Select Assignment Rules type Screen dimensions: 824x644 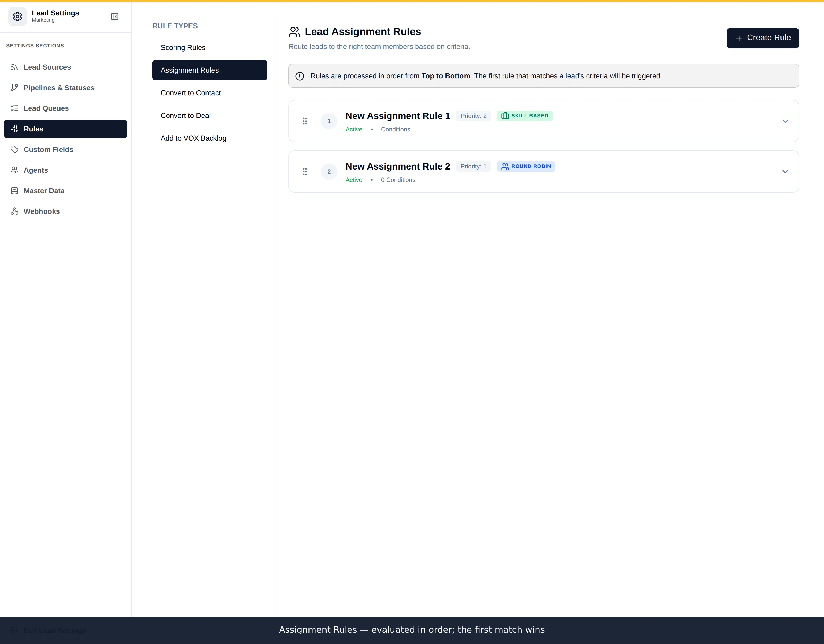point(210,70)
